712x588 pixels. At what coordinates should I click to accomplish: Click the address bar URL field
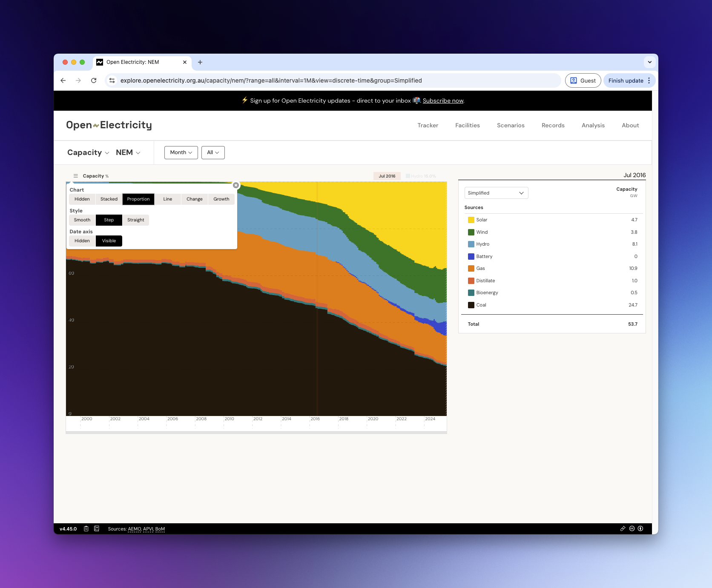pos(332,80)
